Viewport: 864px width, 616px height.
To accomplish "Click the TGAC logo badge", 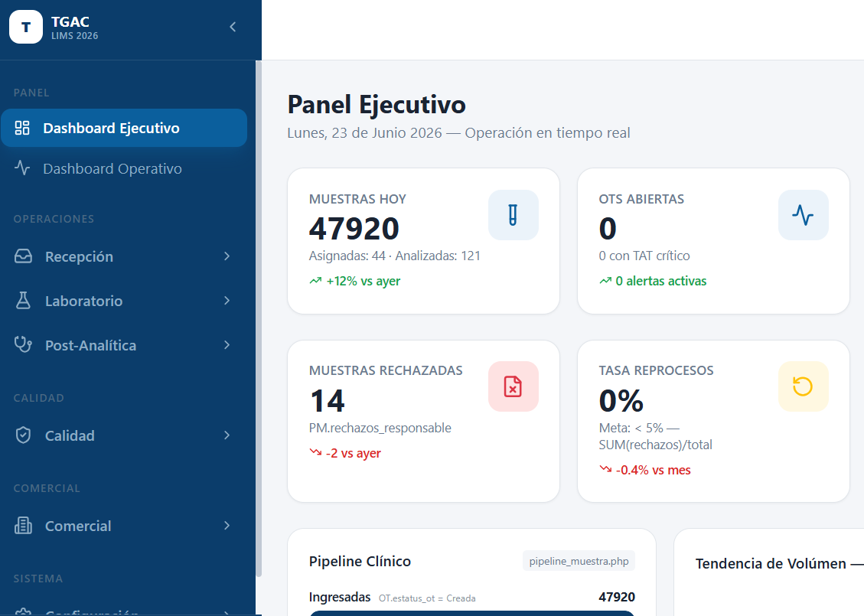I will coord(26,27).
